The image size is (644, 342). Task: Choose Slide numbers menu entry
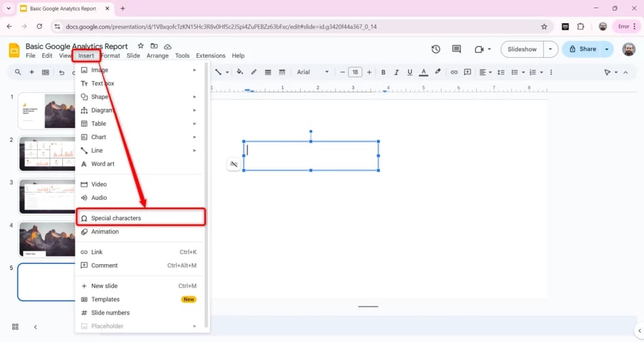click(x=140, y=313)
